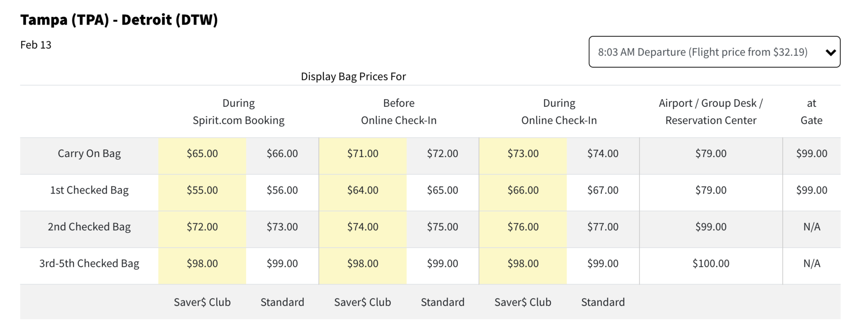Click the Tampa (TPA) - Detroit (DTW) heading
868x335 pixels.
[119, 20]
